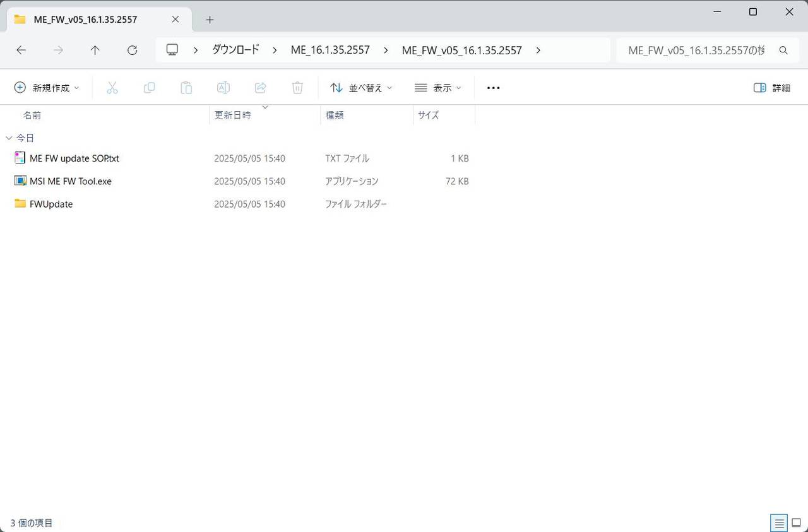
Task: Select the MSI ME FW Tool.exe icon
Action: coord(20,180)
